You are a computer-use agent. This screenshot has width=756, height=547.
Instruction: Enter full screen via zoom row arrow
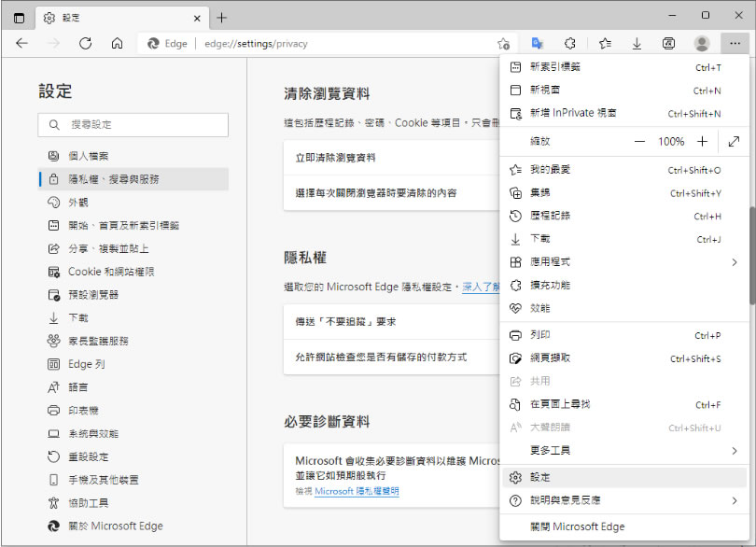[x=734, y=142]
